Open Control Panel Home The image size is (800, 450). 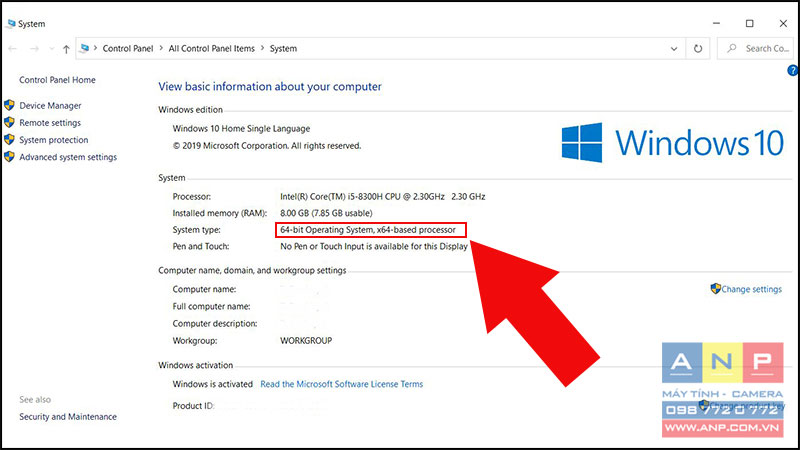click(x=57, y=80)
